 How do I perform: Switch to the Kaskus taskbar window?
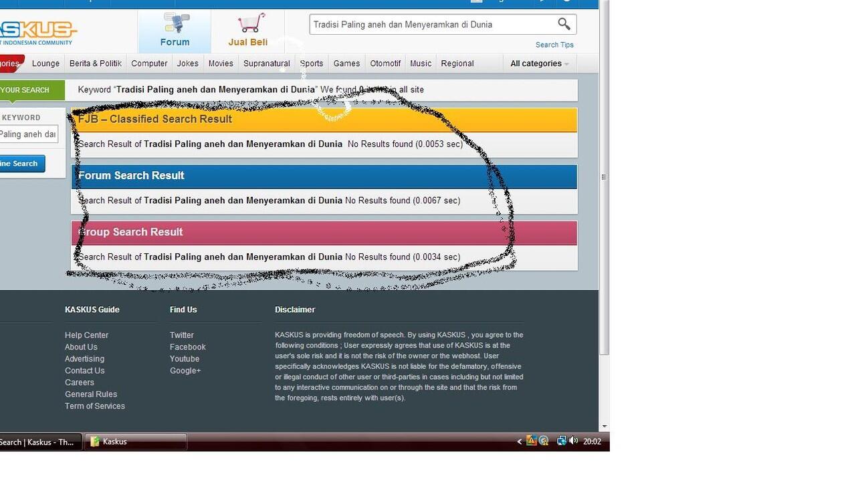[136, 442]
